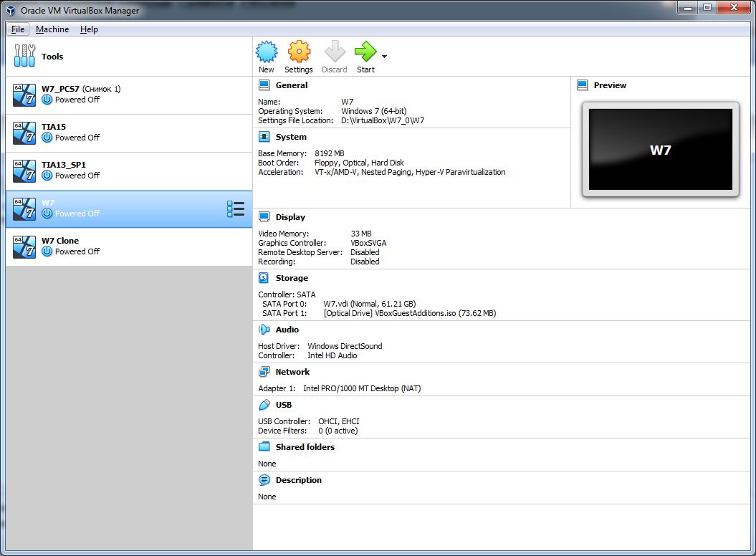Open the Help menu
This screenshot has height=556, width=756.
[89, 29]
